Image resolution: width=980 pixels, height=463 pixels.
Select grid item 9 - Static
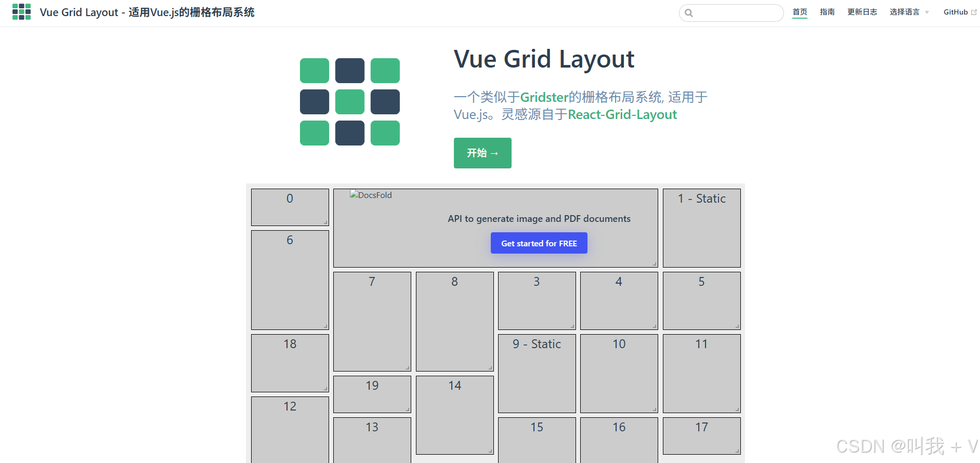click(x=537, y=374)
